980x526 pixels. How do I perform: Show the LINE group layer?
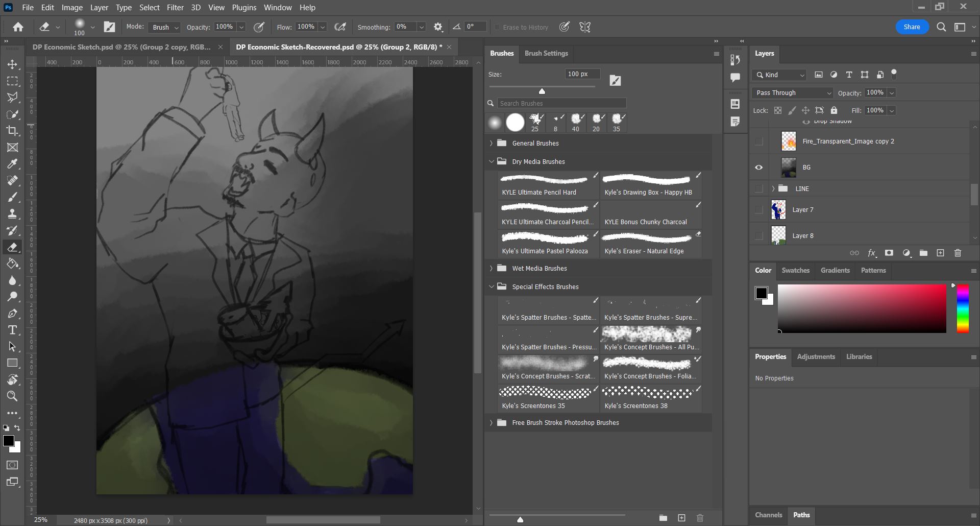pos(759,189)
